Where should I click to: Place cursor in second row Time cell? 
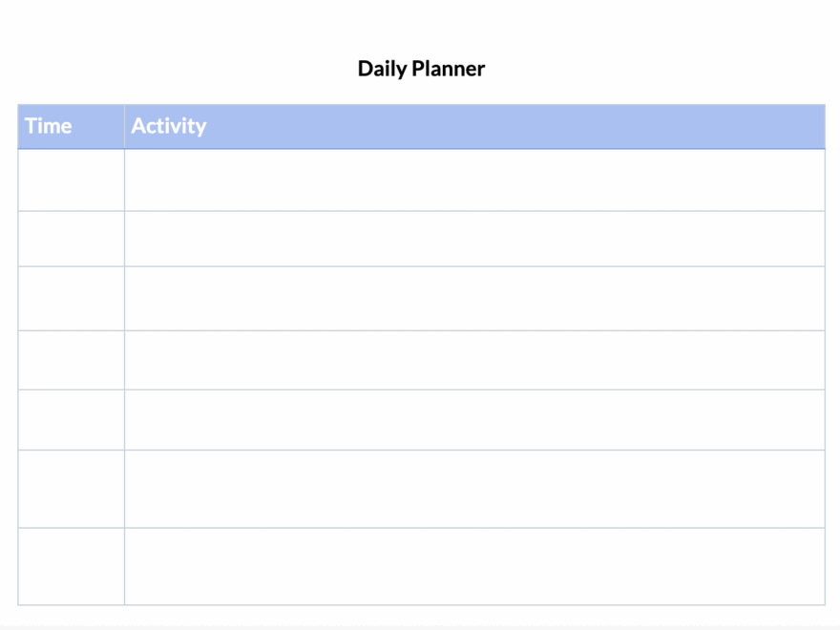click(x=71, y=239)
